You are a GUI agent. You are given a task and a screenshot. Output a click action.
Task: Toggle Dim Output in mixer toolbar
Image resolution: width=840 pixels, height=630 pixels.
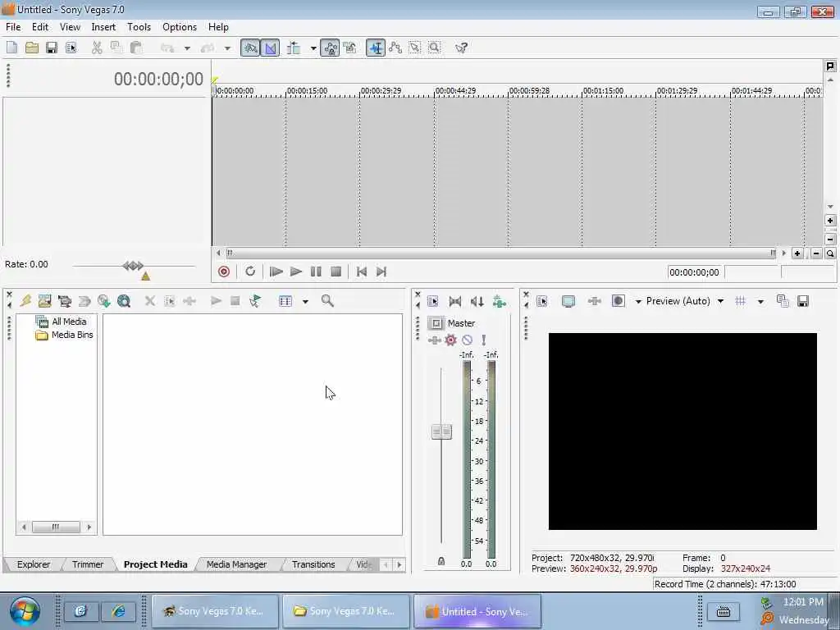(x=477, y=302)
